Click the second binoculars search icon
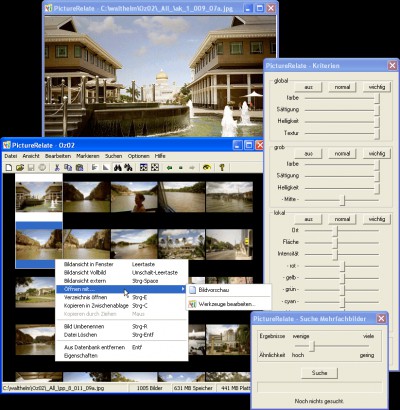 click(128, 167)
